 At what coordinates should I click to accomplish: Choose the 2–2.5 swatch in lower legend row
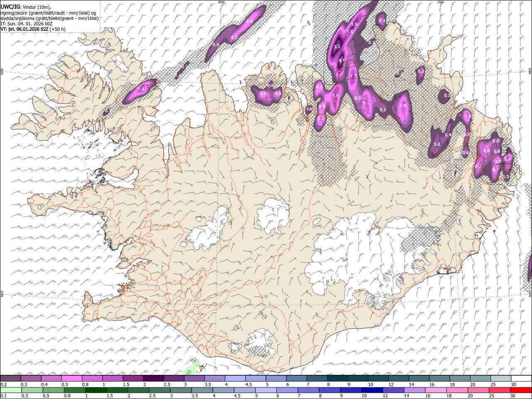click(x=139, y=390)
